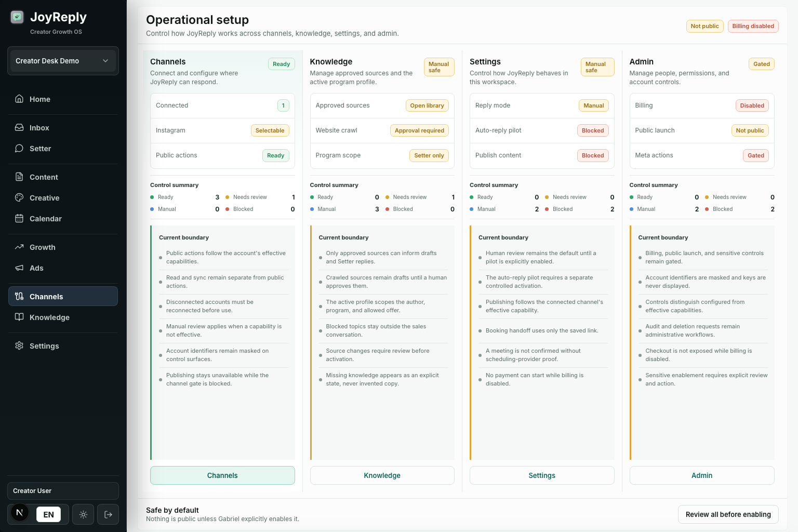Click the Program scope row label

(x=338, y=155)
